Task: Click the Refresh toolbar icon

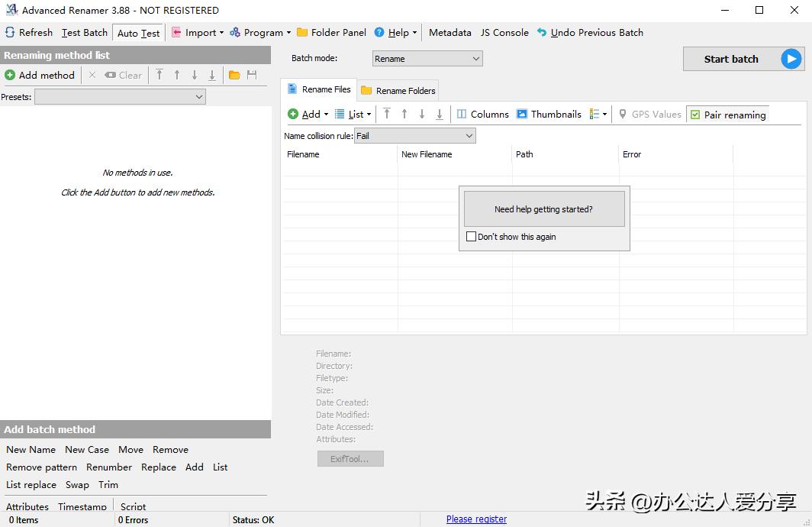Action: pos(10,33)
